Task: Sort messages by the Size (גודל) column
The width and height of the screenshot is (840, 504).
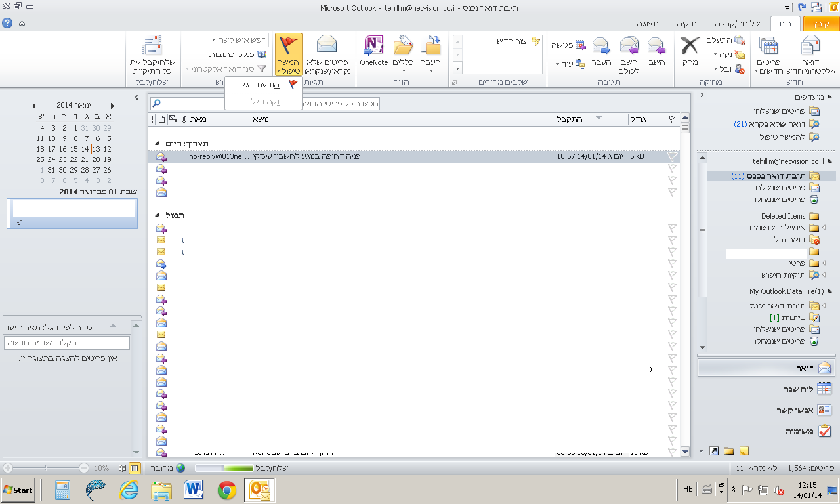Action: [646, 119]
